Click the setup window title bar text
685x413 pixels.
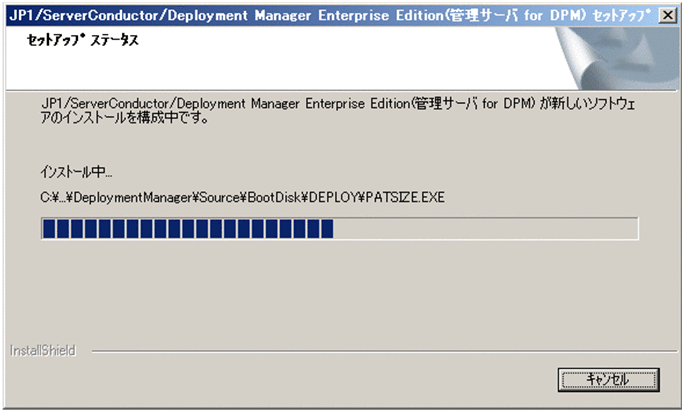tap(320, 12)
